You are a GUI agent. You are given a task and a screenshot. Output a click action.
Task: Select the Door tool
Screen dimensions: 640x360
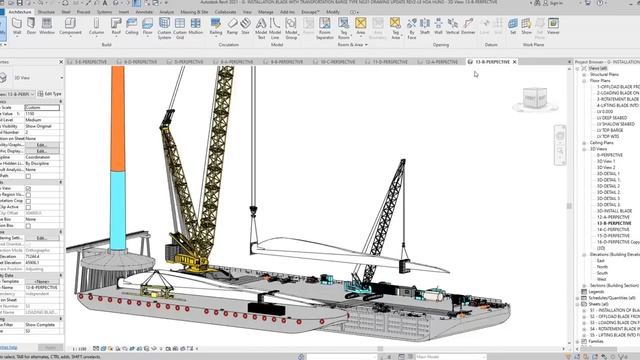(x=31, y=27)
